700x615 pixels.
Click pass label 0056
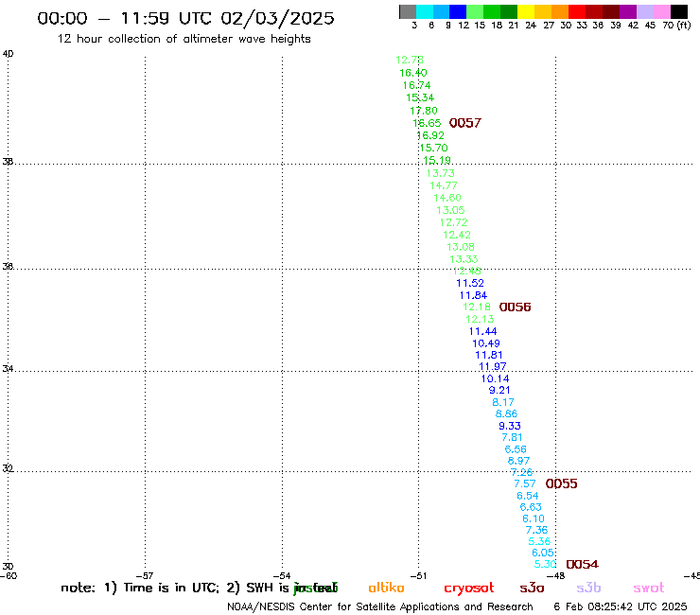click(x=515, y=307)
